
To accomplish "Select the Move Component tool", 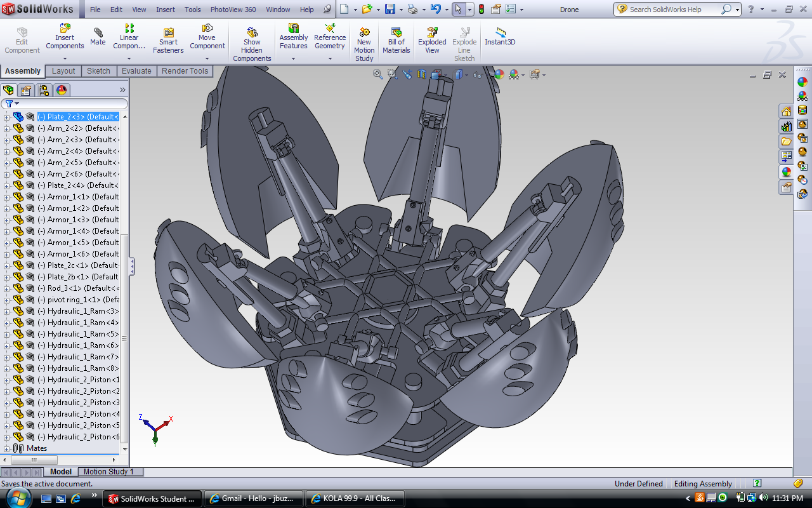I will (207, 37).
